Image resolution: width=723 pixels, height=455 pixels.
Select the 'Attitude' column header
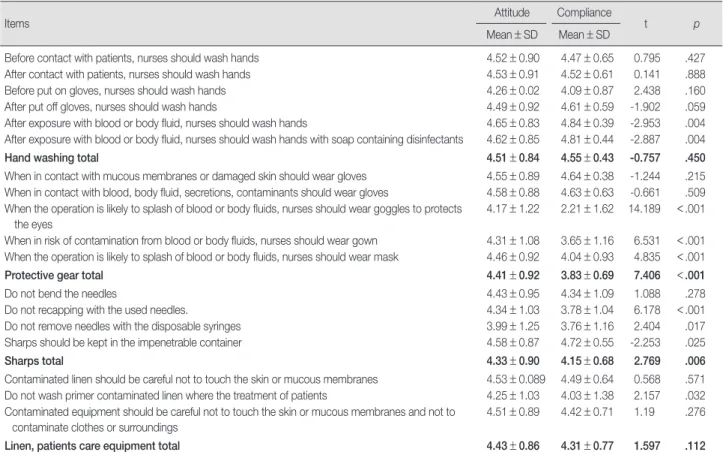click(512, 12)
